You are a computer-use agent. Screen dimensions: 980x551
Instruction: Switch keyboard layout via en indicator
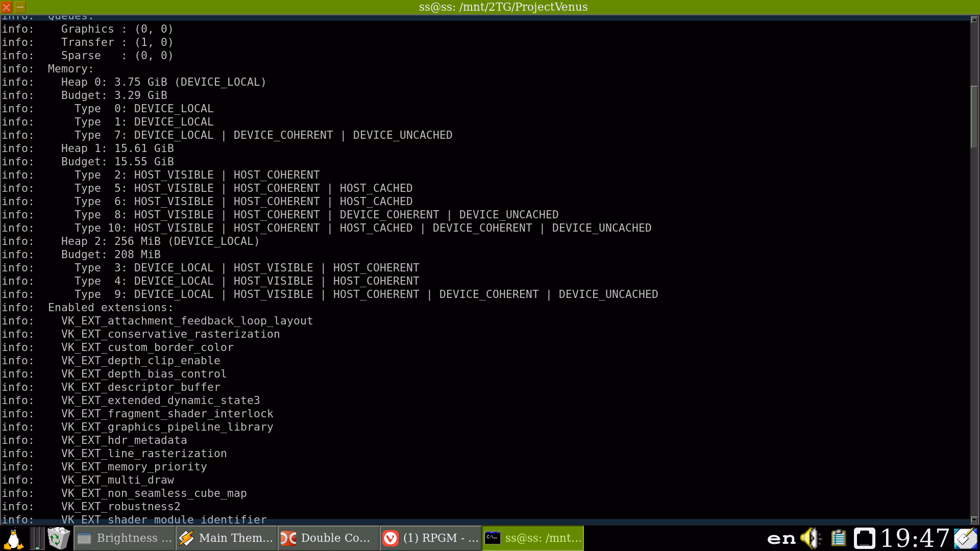point(781,538)
